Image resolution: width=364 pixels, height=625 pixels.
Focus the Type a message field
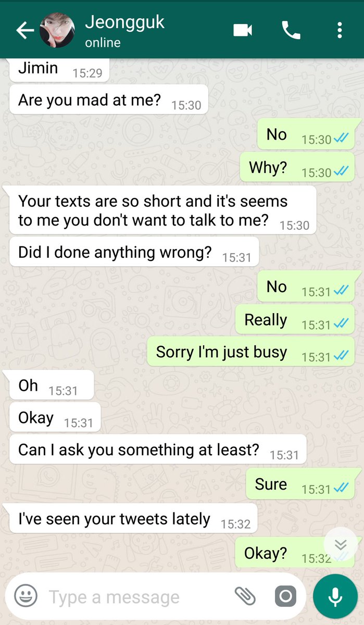click(x=141, y=597)
